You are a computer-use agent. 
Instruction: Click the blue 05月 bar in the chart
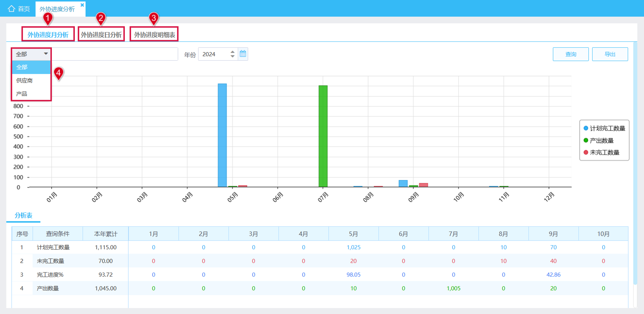point(222,135)
